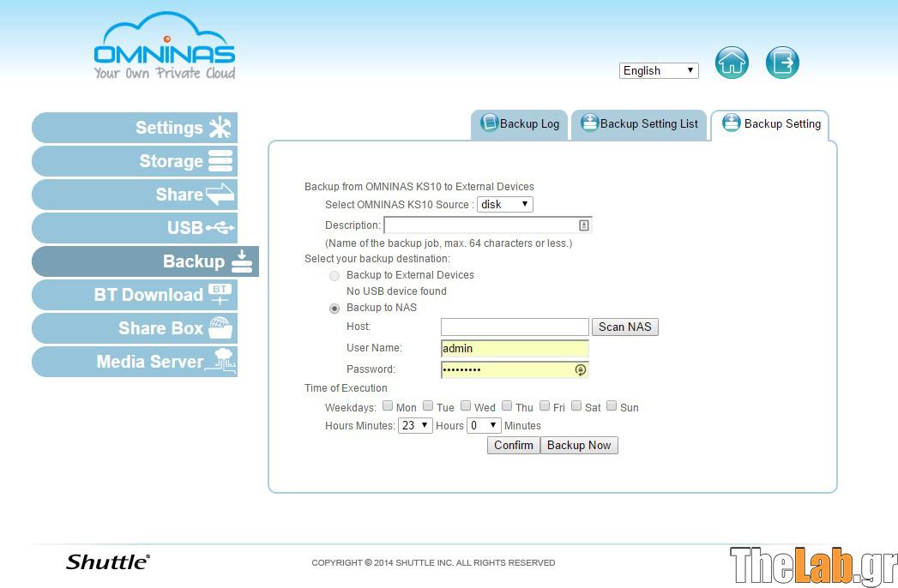Click the copyright Shuttle Inc. text

(433, 563)
